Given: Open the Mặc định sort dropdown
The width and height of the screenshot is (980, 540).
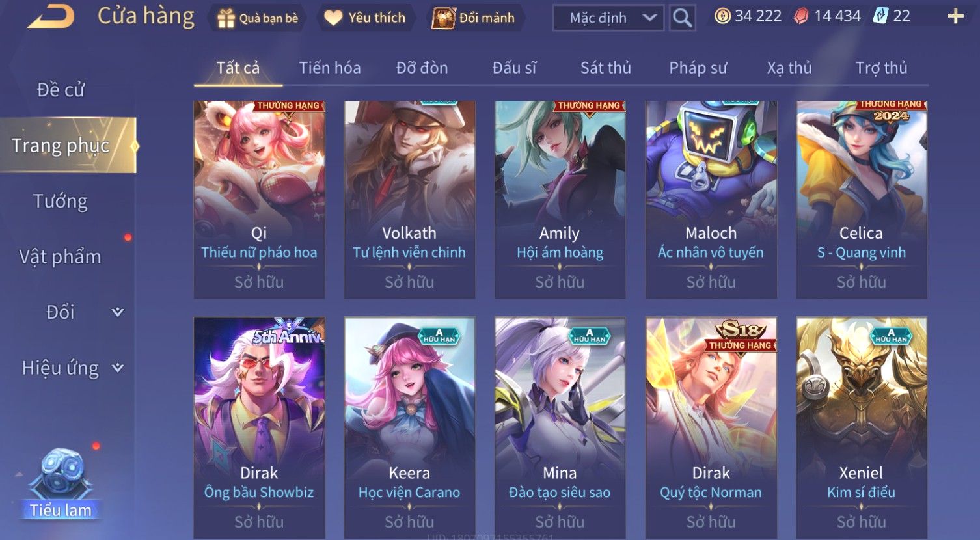Looking at the screenshot, I should 608,18.
